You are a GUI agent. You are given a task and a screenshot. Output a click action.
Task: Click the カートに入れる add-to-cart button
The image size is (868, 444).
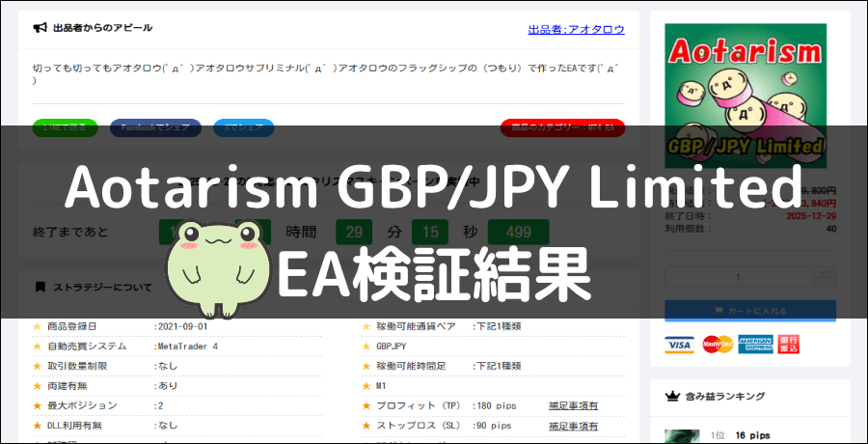click(750, 311)
